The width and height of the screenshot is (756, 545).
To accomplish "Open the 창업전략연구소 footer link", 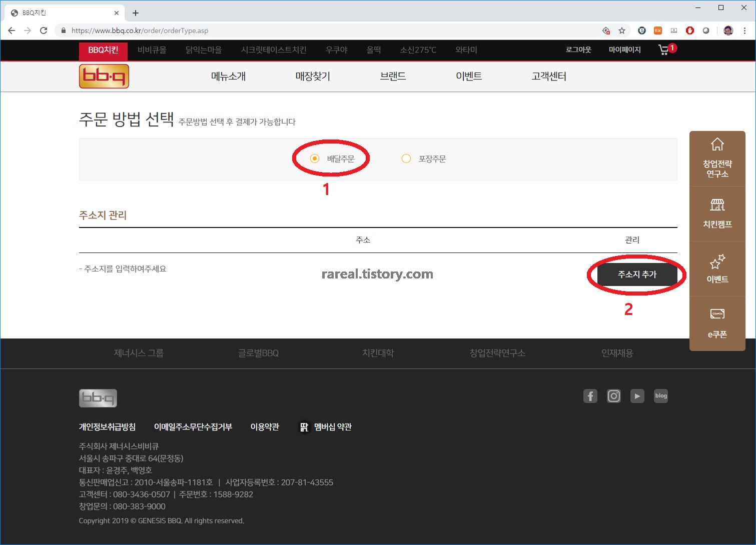I will tap(497, 353).
